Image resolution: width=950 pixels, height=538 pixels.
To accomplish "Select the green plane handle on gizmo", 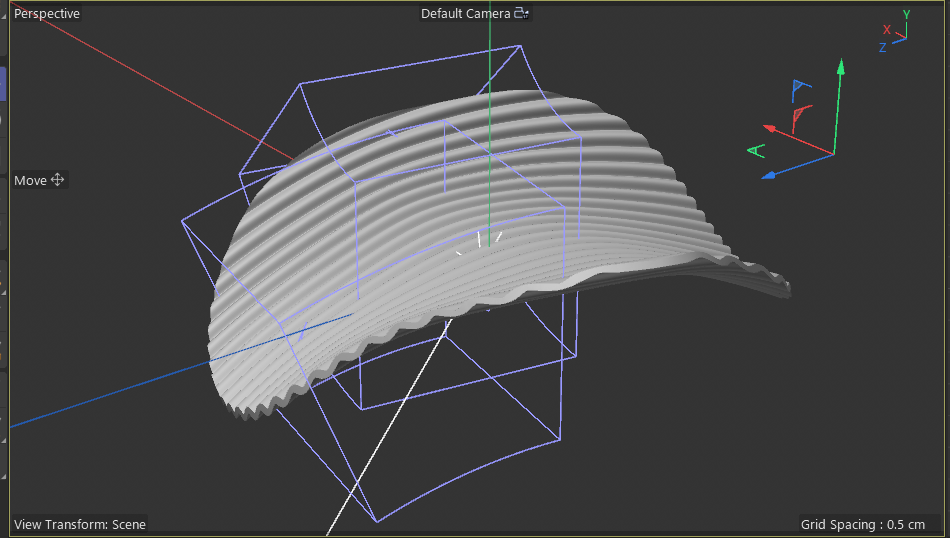I will click(x=757, y=150).
